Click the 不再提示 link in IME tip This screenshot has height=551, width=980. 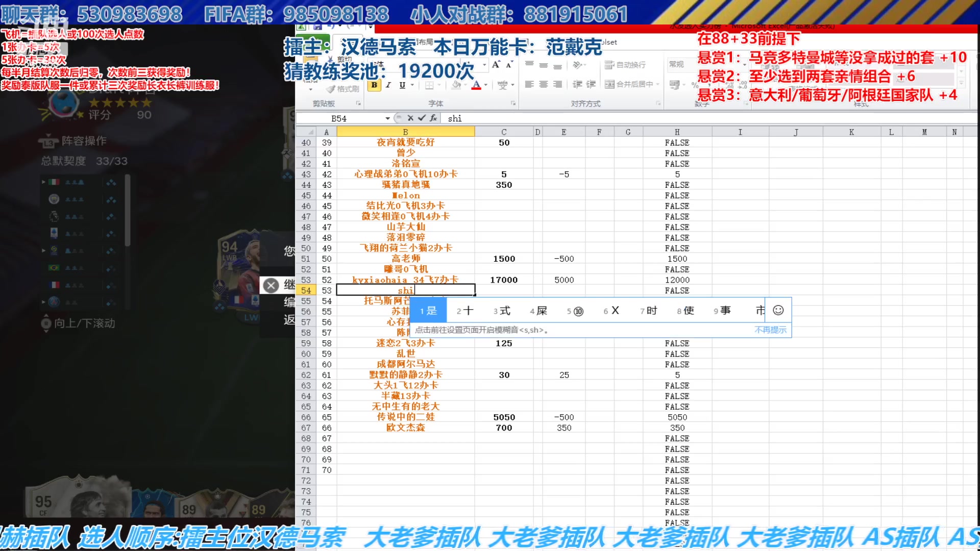point(771,330)
